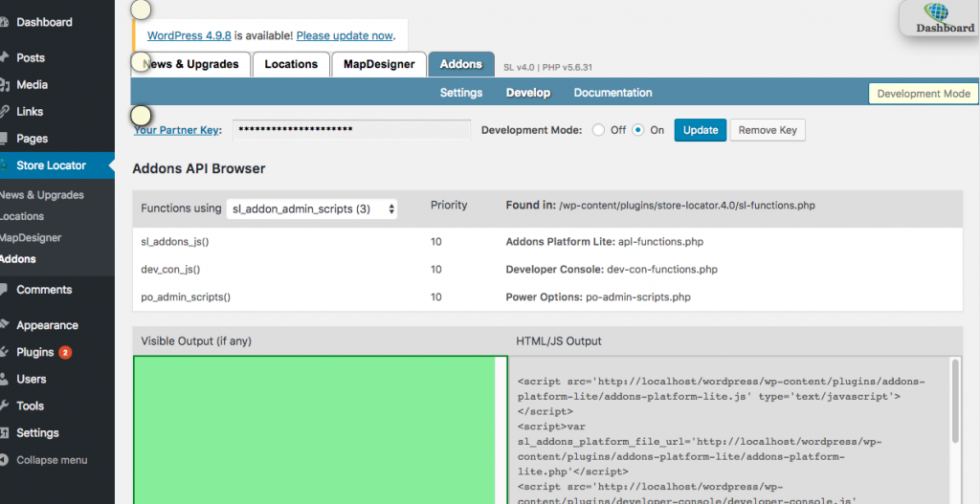The height and width of the screenshot is (504, 980).
Task: Click the Plugins icon in sidebar
Action: tap(5, 352)
